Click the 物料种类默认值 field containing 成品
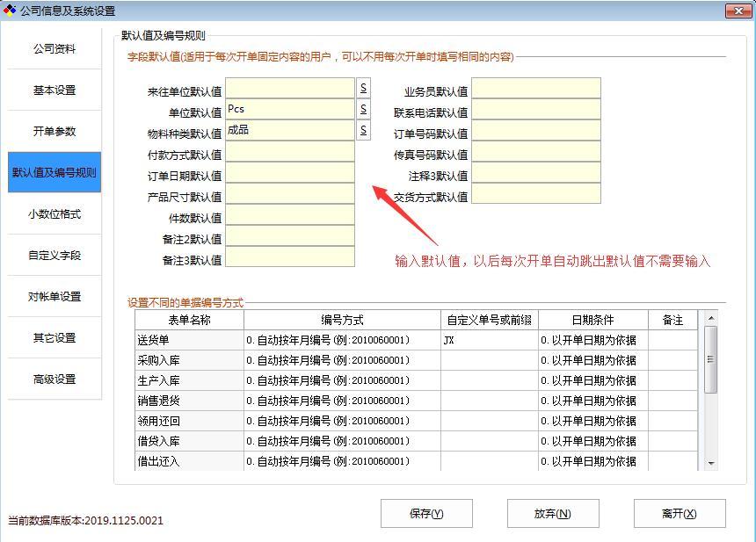 click(x=290, y=130)
